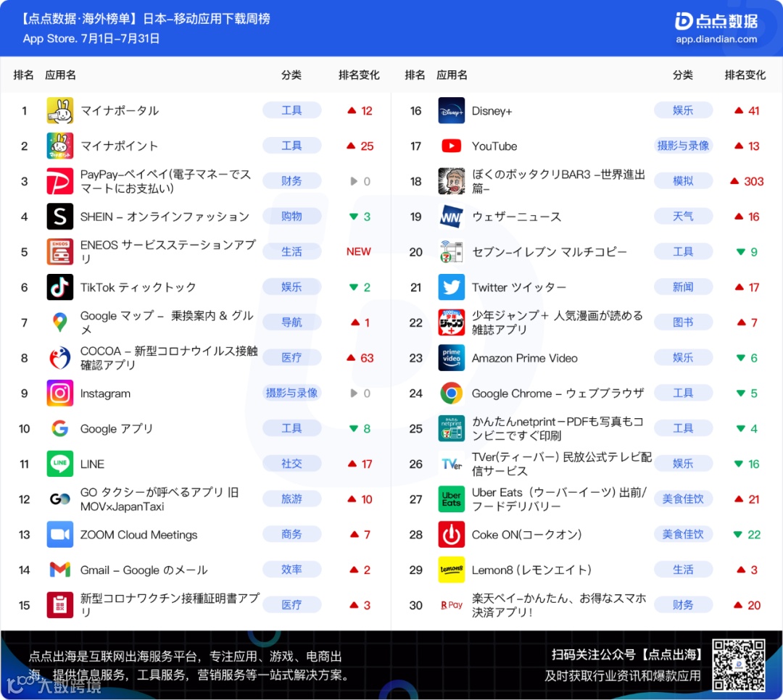Click the NEW rank label for ENEOS
The height and width of the screenshot is (700, 783).
click(359, 251)
